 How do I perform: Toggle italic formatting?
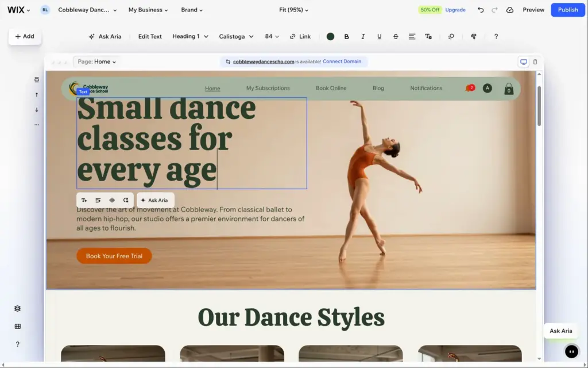(363, 36)
